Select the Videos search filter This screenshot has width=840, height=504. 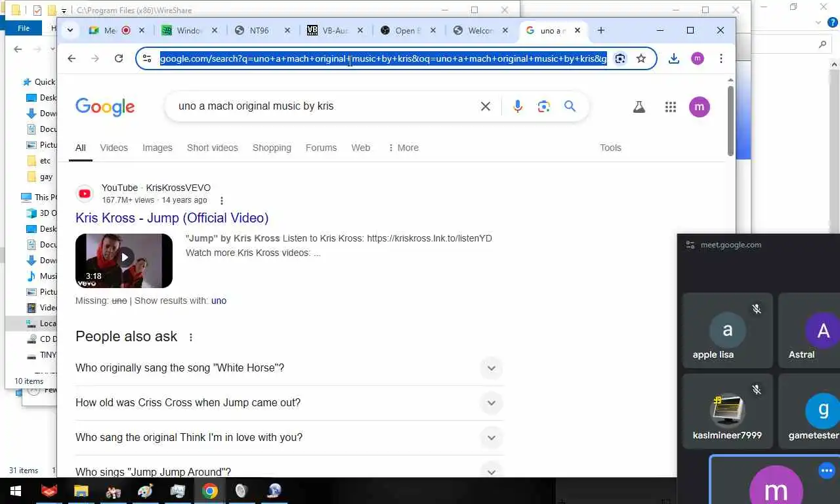(114, 148)
